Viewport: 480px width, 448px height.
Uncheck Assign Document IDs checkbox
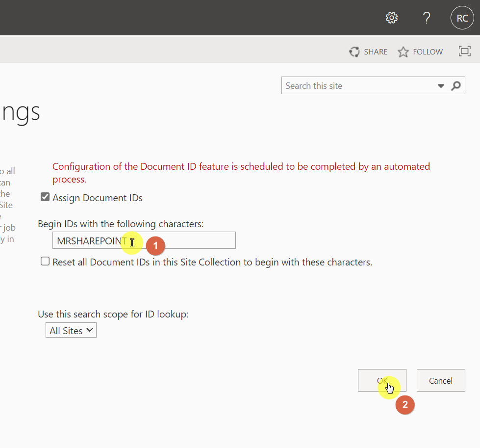click(x=45, y=197)
